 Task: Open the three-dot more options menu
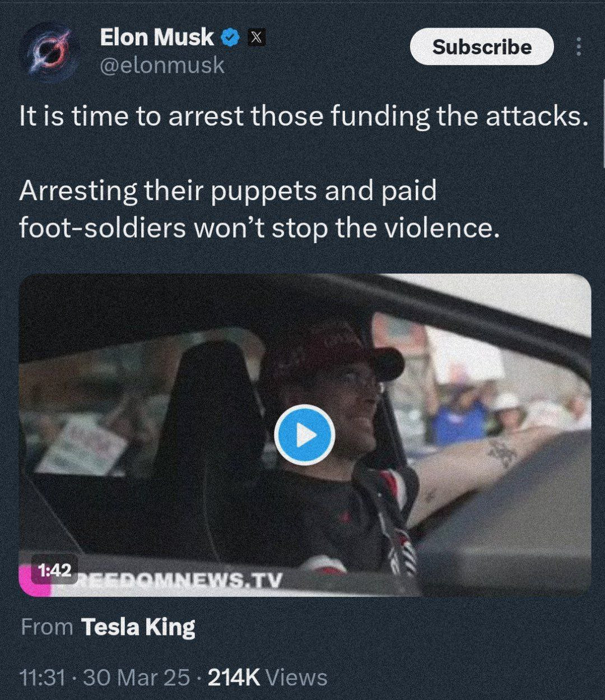pos(579,47)
